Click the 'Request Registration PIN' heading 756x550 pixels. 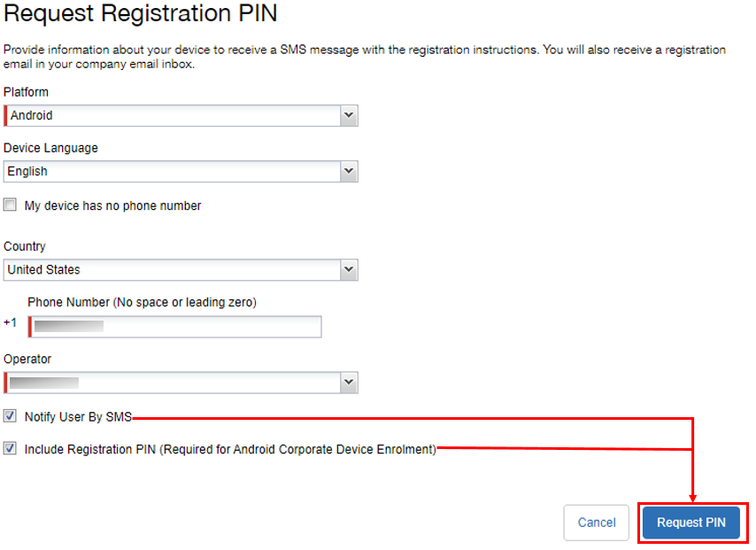(x=140, y=15)
